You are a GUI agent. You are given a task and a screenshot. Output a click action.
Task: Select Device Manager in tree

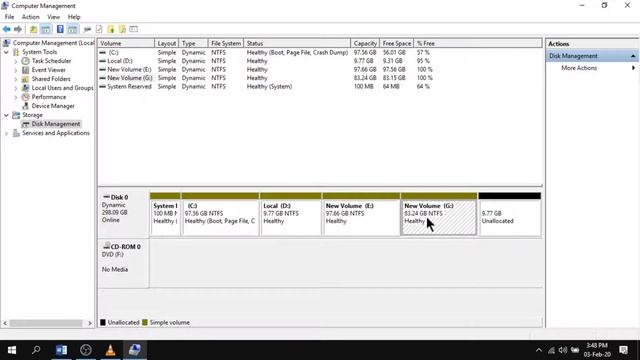pos(53,106)
